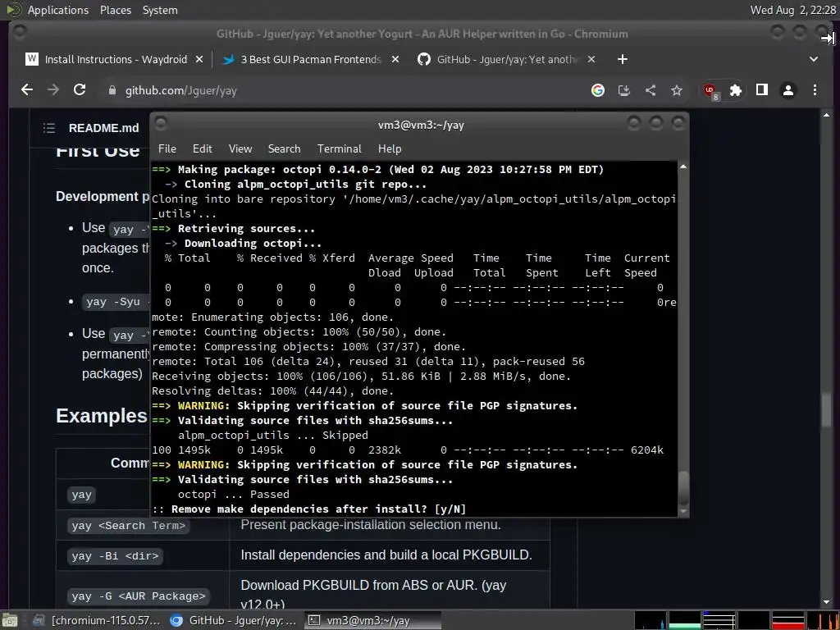The height and width of the screenshot is (630, 840).
Task: Click the 'yay -Syu' code snippet
Action: [x=113, y=302]
